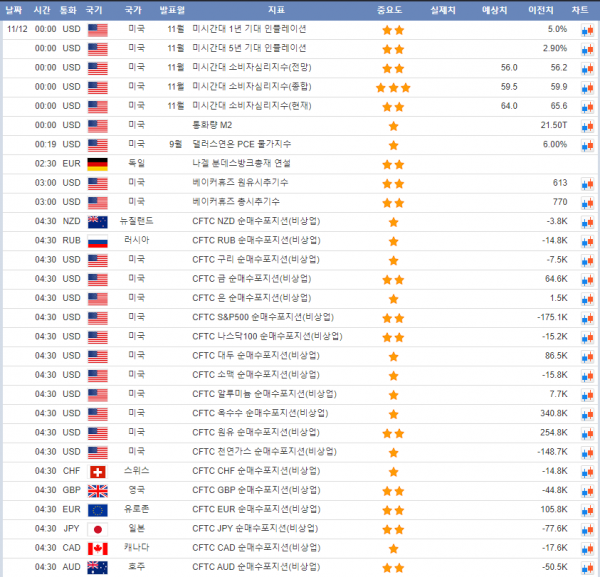Click the New Zealand flag icon
Image resolution: width=600 pixels, height=577 pixels.
tap(98, 222)
